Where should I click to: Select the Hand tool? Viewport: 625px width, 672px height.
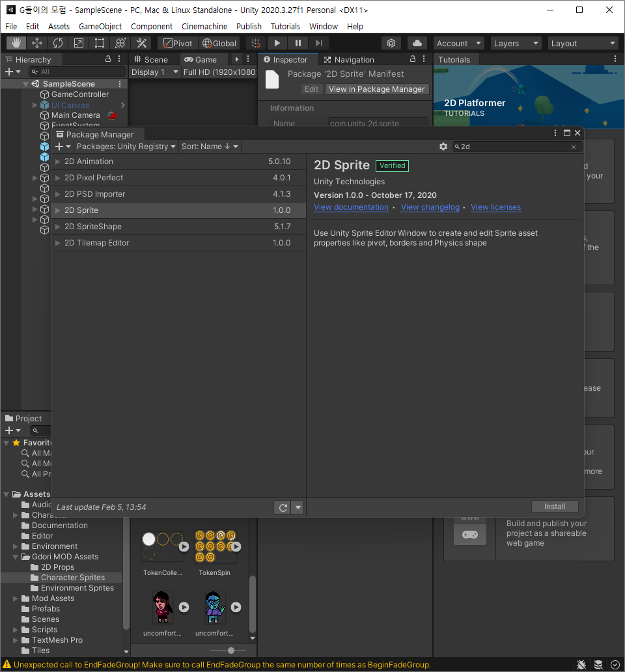pos(16,43)
